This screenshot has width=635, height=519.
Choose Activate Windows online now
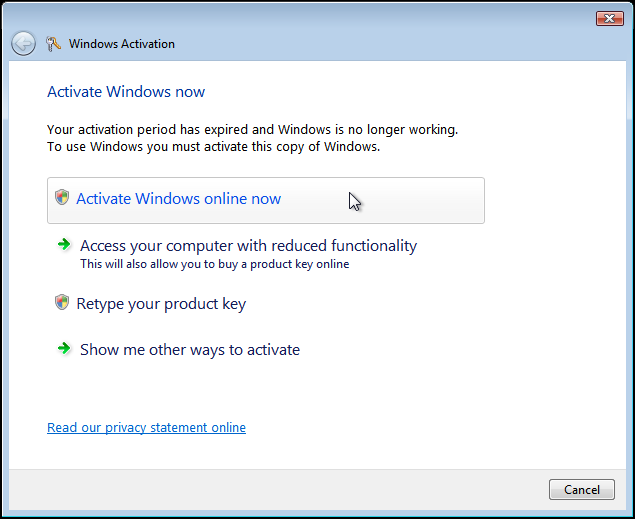[178, 199]
